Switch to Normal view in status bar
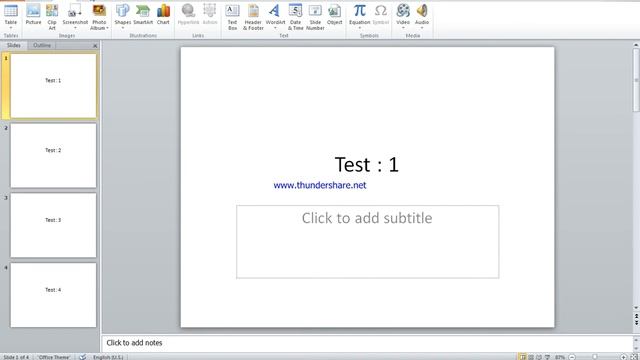 pyautogui.click(x=522, y=357)
